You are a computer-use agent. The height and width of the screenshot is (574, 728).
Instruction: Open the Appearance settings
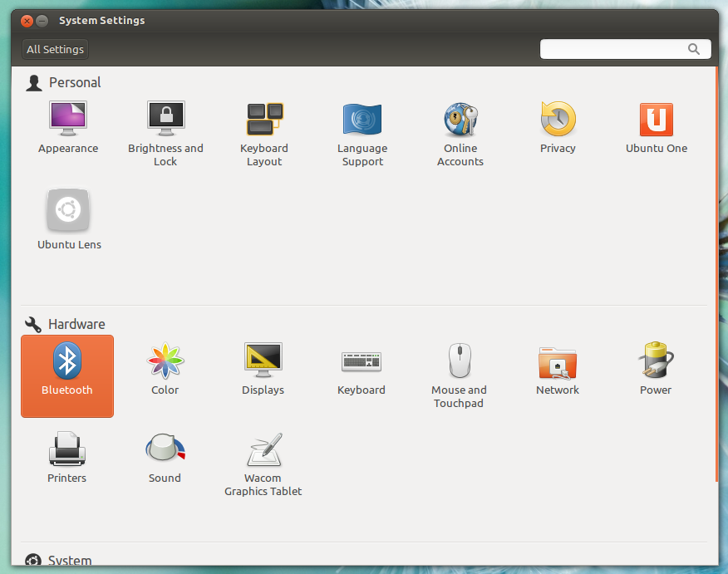68,120
